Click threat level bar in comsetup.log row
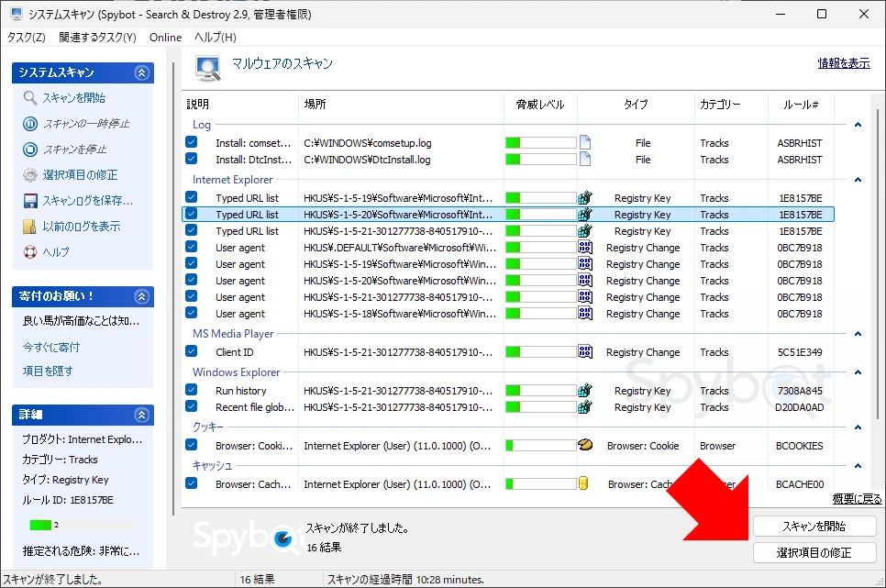 coord(541,142)
